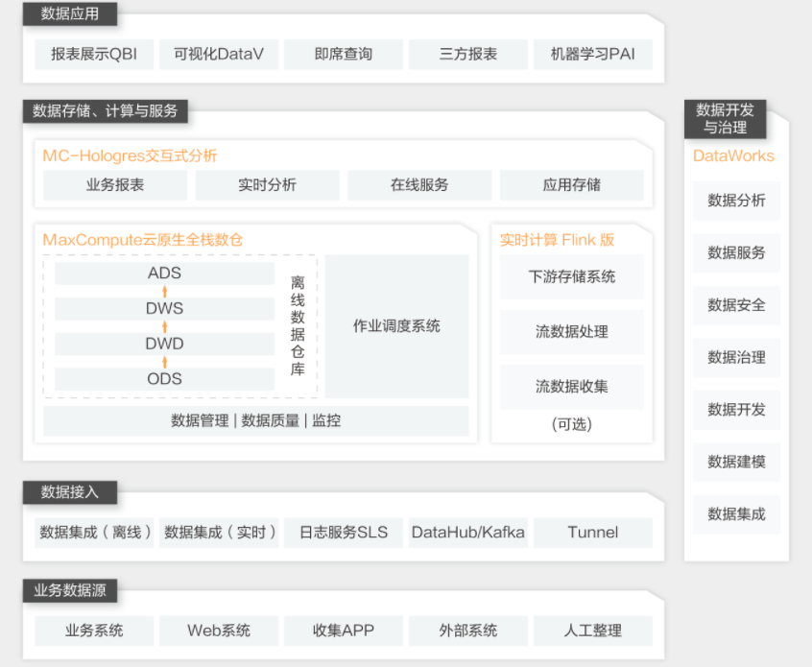The width and height of the screenshot is (812, 667).
Task: Select 数据治理 in DataWorks column
Action: coord(736,357)
